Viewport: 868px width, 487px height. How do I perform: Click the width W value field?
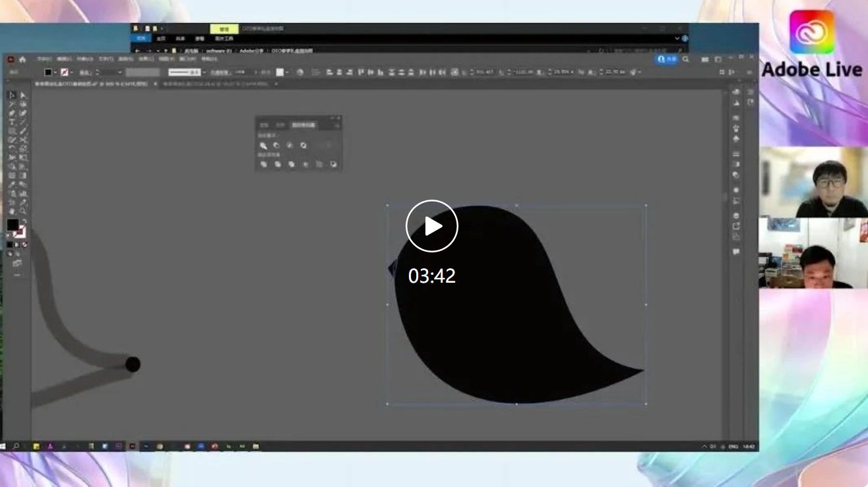[x=563, y=72]
